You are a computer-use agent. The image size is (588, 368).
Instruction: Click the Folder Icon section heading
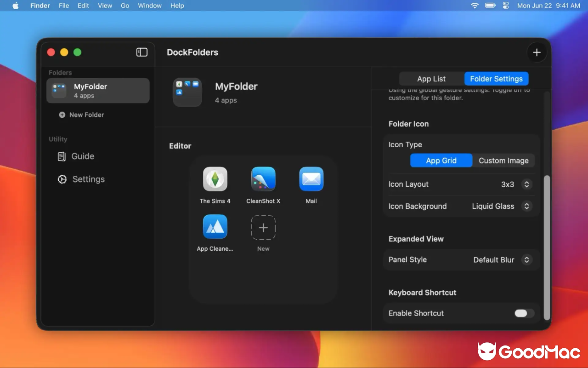coord(408,124)
